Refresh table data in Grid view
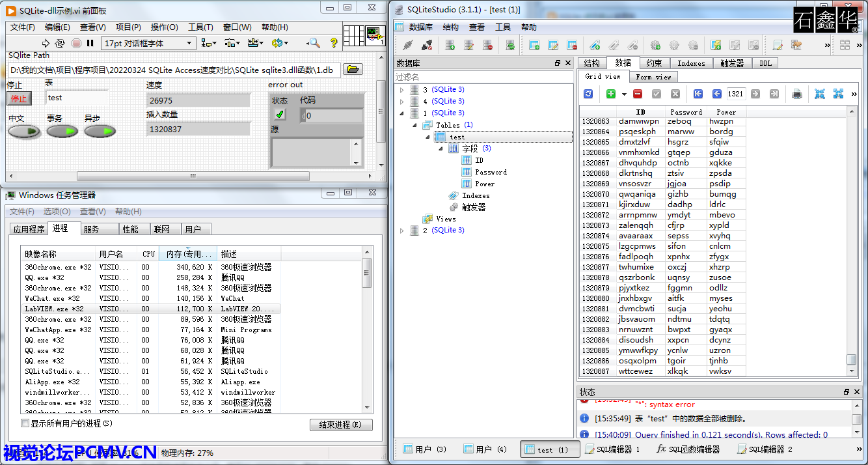 tap(588, 94)
